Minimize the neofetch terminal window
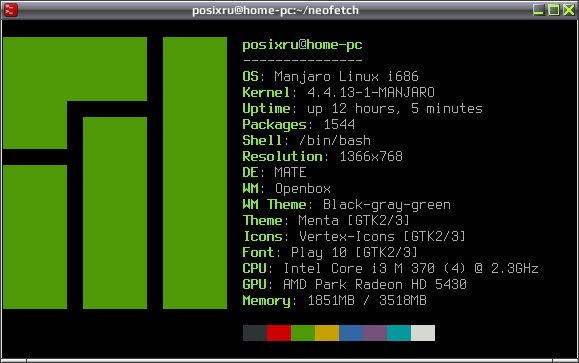 (x=538, y=10)
